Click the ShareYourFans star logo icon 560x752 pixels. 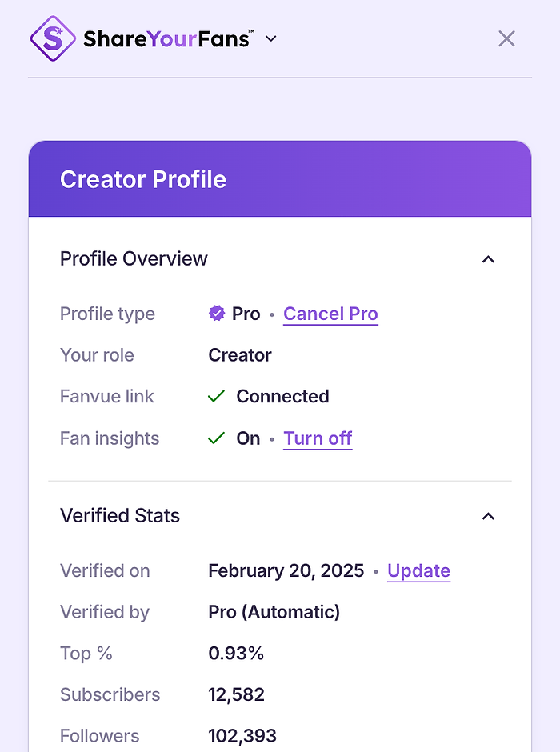pos(53,38)
